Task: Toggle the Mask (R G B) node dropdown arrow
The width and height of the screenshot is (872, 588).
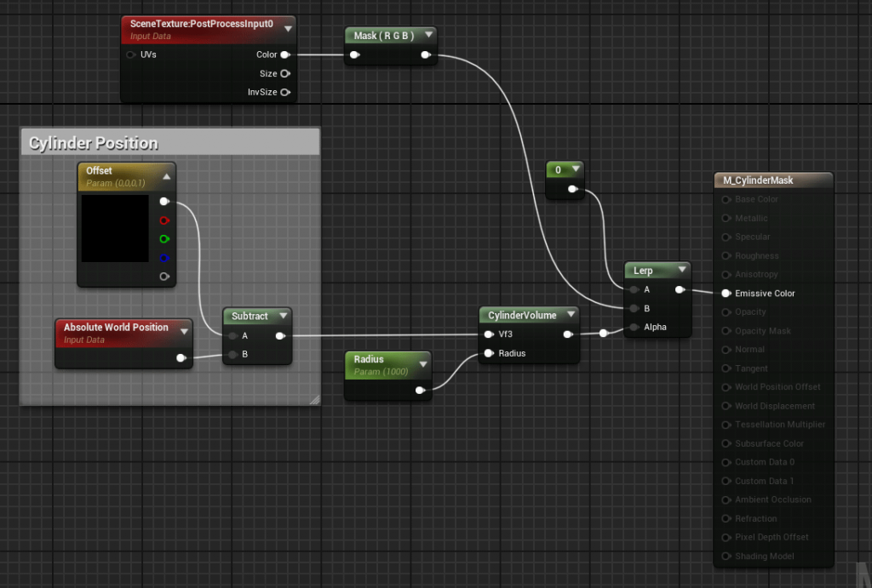Action: coord(427,36)
